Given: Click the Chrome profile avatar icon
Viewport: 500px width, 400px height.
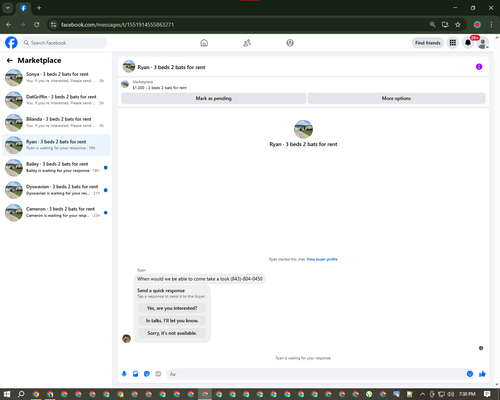Looking at the screenshot, I should tap(477, 25).
